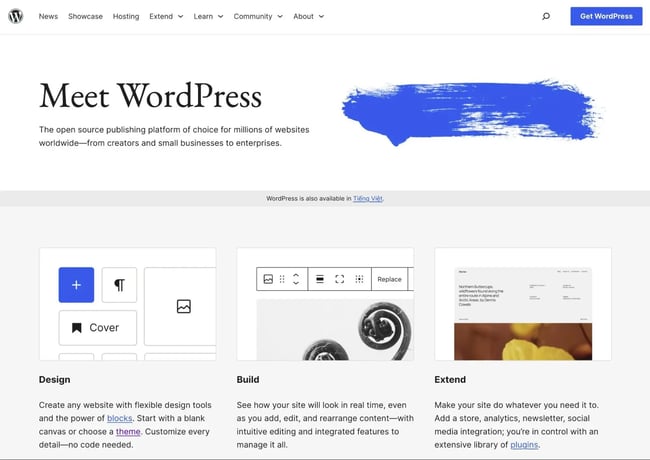
Task: Click the blue plus add-block icon
Action: tap(76, 285)
